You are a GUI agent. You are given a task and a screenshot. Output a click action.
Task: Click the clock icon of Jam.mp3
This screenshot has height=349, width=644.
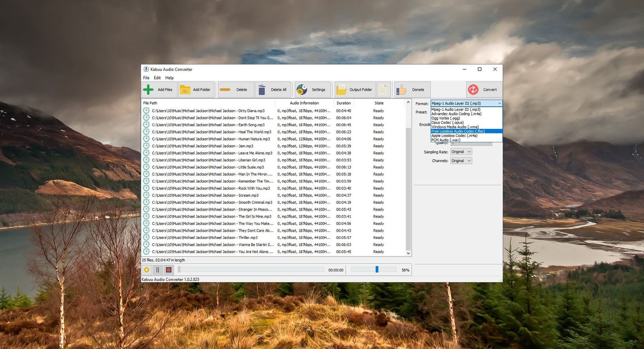tap(146, 146)
